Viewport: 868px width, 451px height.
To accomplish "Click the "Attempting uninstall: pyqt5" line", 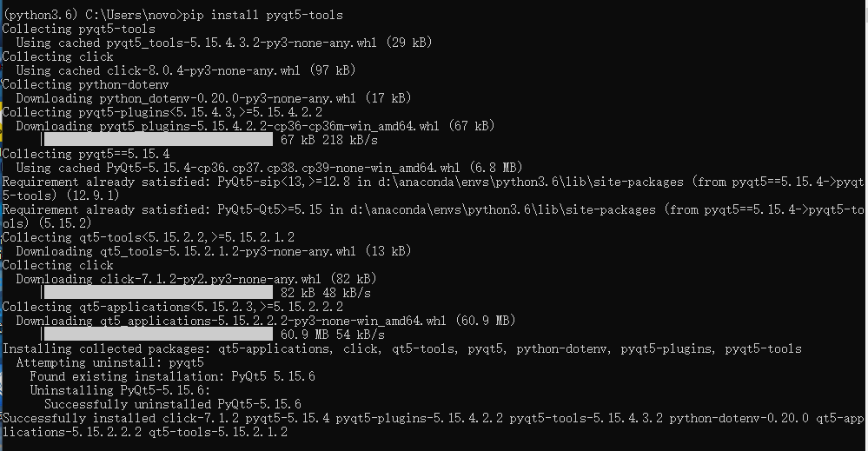I will click(x=110, y=362).
